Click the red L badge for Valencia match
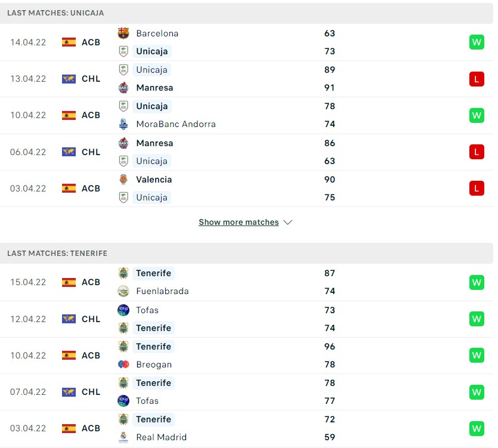498x448 pixels. 477,189
